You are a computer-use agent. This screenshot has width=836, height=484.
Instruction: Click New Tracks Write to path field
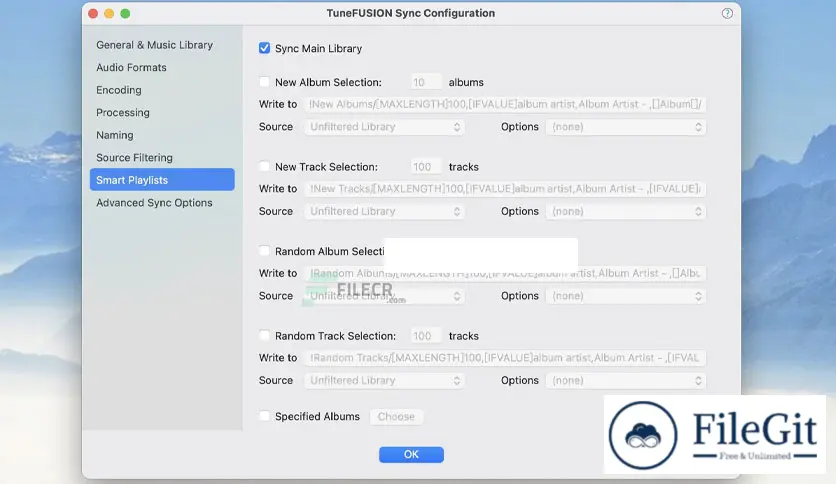click(505, 189)
